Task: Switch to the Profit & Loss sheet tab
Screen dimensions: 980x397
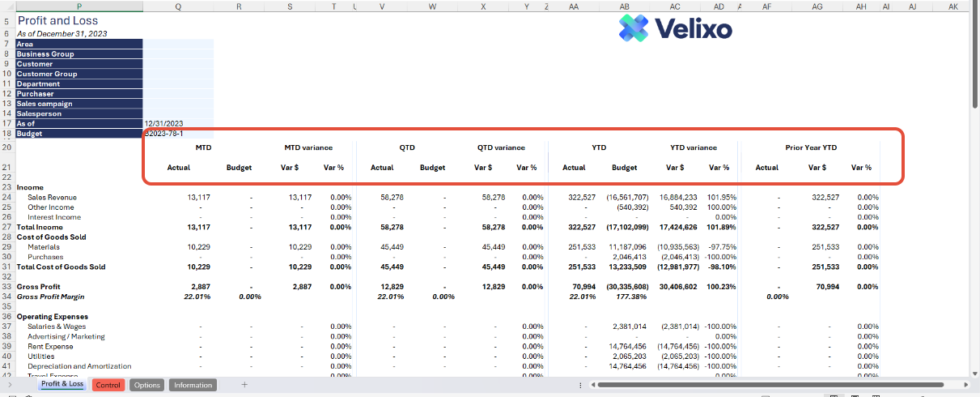Action: [62, 385]
